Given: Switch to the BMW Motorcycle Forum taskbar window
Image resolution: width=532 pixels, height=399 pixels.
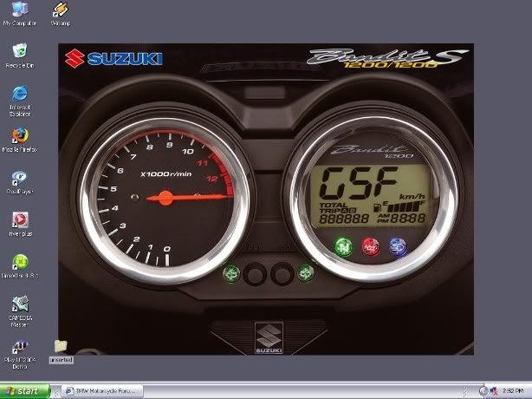Looking at the screenshot, I should coord(103,391).
